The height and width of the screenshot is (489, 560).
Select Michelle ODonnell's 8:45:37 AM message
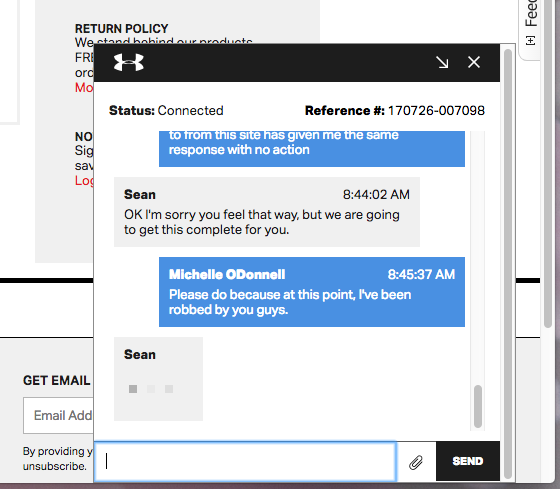coord(312,292)
